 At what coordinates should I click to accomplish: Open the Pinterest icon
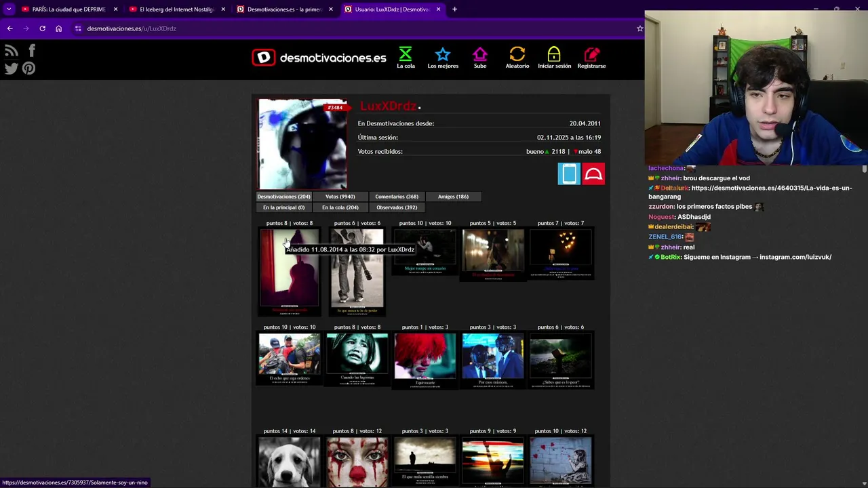point(28,68)
